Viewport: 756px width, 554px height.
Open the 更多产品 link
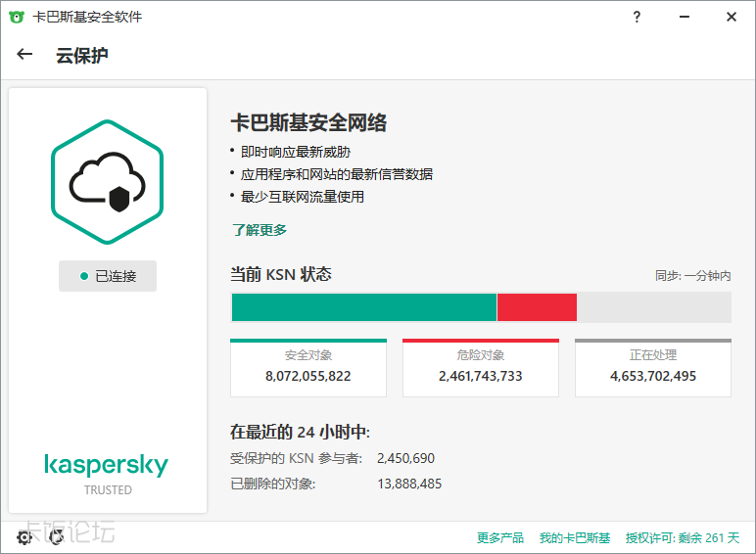500,537
